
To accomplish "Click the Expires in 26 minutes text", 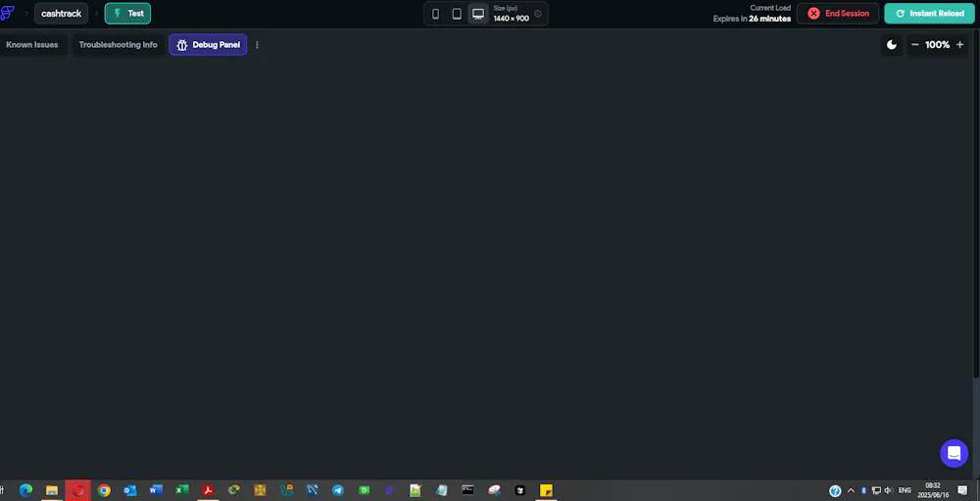I will click(x=752, y=19).
